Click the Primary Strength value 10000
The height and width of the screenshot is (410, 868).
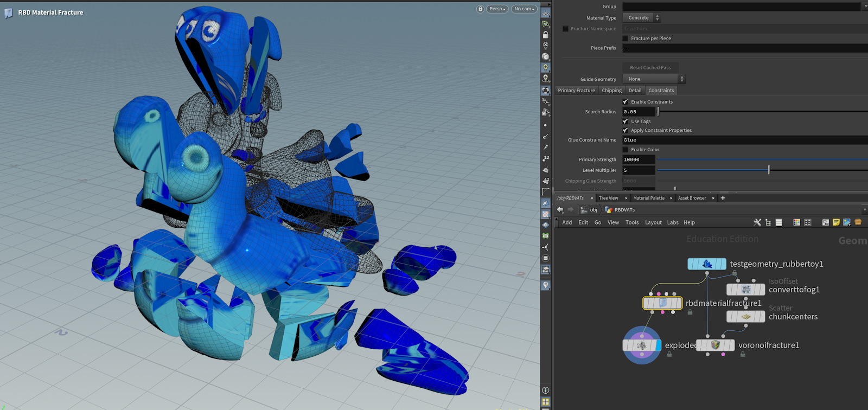tap(639, 159)
